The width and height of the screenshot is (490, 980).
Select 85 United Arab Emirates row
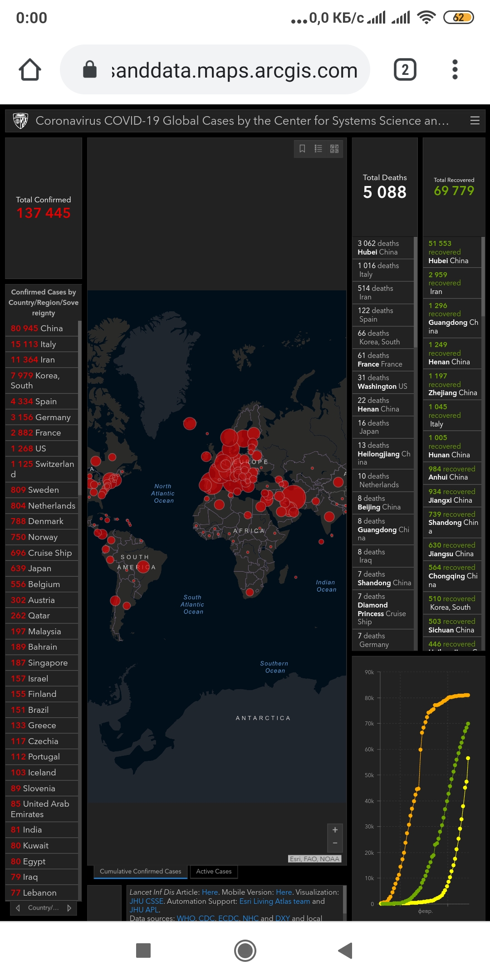pyautogui.click(x=42, y=809)
